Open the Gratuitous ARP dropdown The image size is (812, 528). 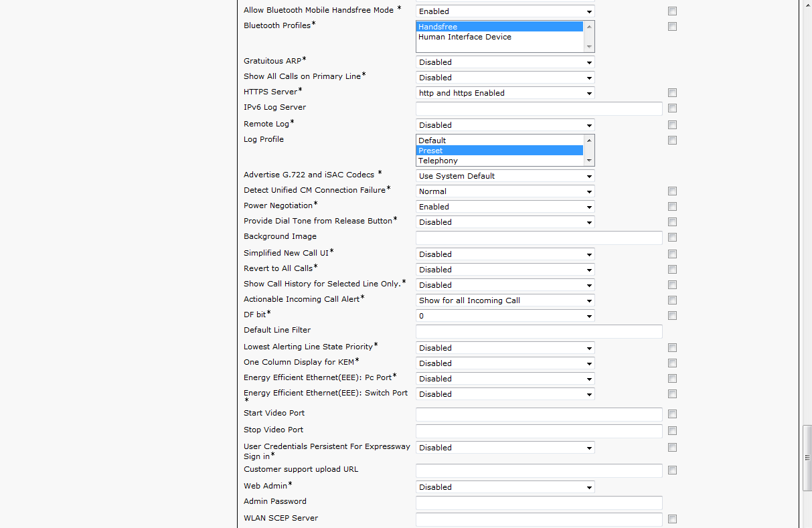[x=505, y=62]
